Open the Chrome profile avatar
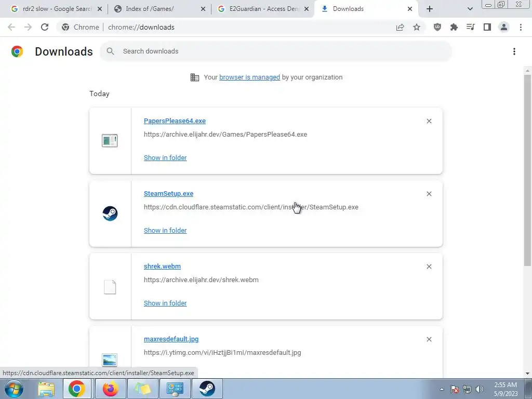The image size is (532, 399). pos(504,27)
